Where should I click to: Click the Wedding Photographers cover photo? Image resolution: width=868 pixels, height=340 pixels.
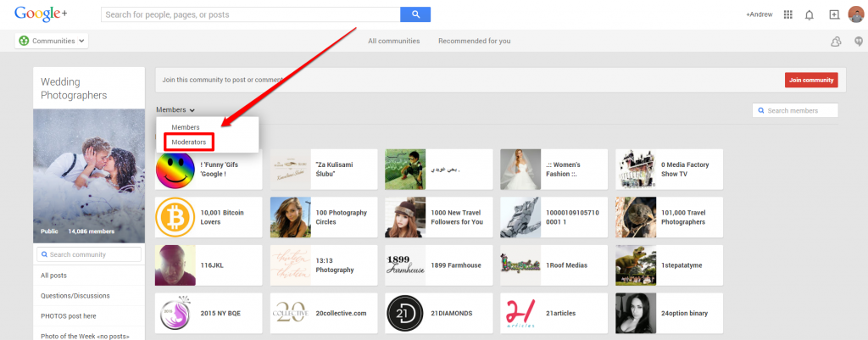coord(89,176)
